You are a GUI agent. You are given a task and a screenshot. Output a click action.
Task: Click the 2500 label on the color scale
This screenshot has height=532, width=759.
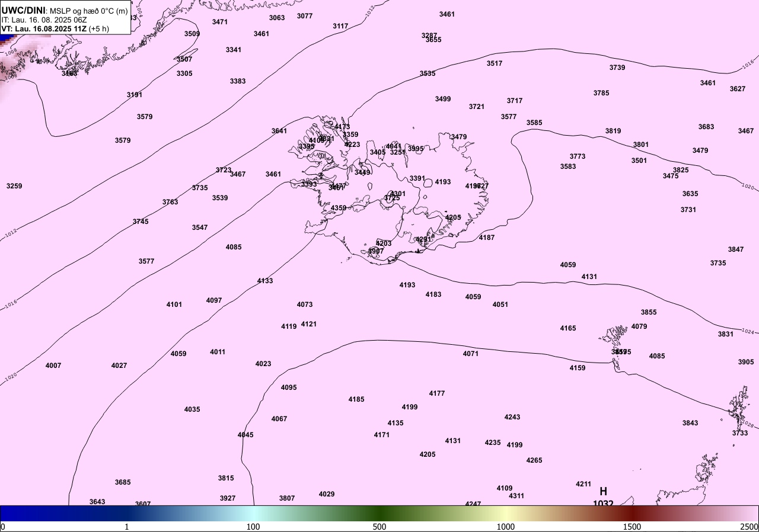click(749, 527)
